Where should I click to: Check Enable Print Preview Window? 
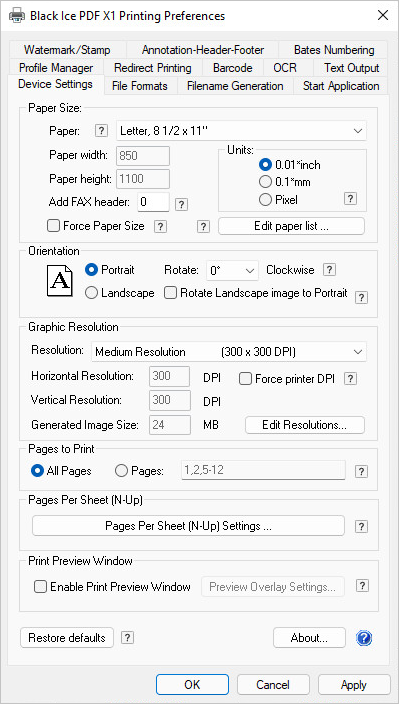point(41,587)
